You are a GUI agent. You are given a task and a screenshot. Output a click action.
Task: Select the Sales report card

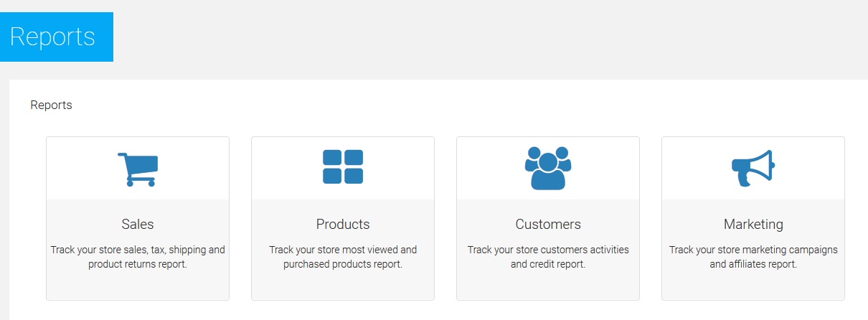138,283
